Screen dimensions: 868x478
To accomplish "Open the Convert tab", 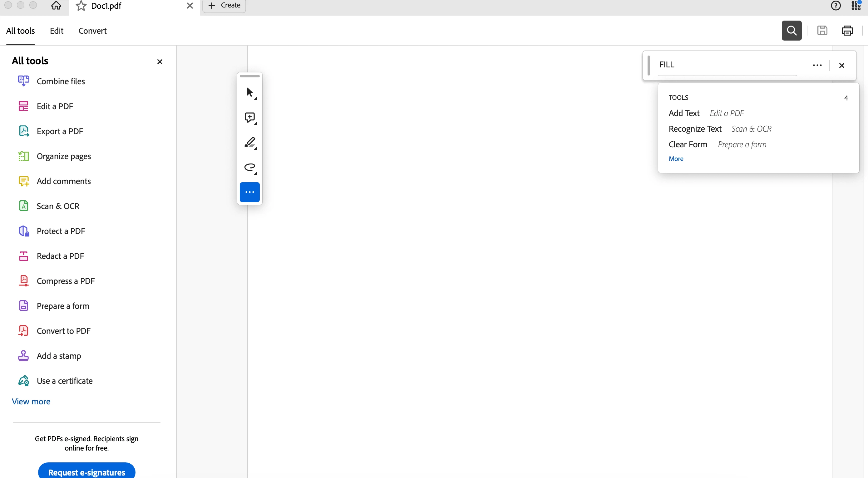I will [92, 31].
